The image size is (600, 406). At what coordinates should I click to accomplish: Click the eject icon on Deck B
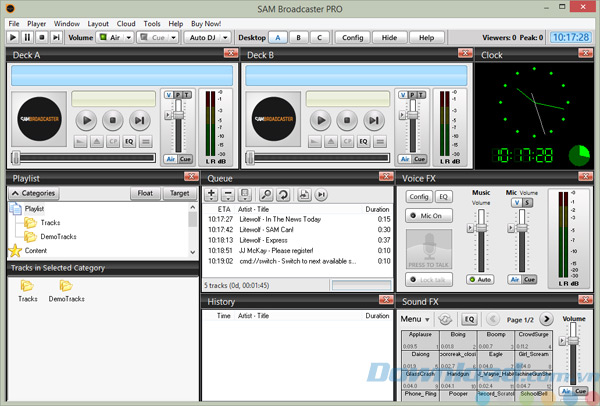pyautogui.click(x=331, y=142)
